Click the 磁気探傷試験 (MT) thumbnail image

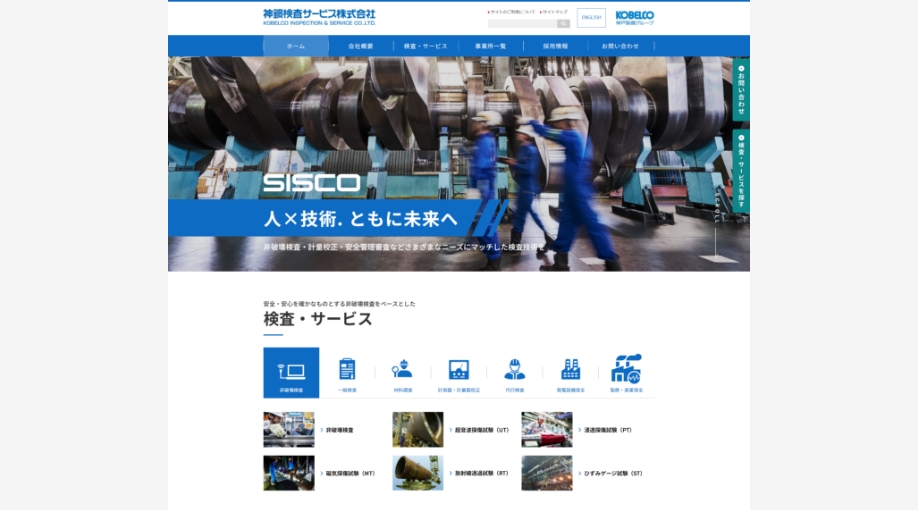click(x=289, y=473)
